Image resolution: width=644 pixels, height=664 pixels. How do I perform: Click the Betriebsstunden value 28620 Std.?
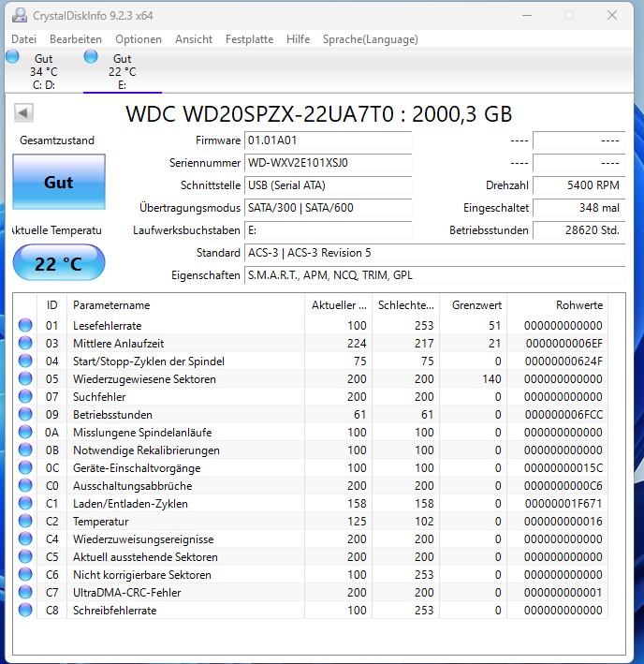pos(578,230)
